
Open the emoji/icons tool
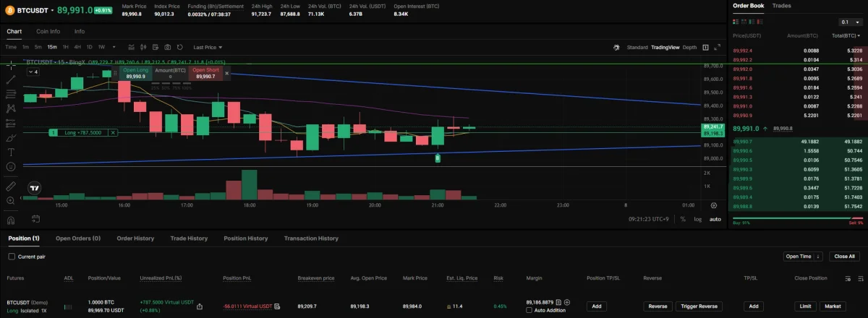click(x=11, y=166)
